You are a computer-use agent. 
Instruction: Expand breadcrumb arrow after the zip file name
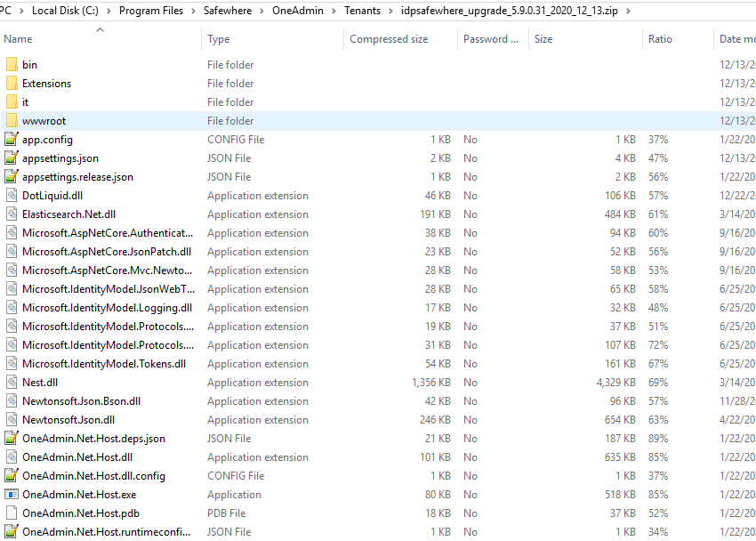[628, 11]
